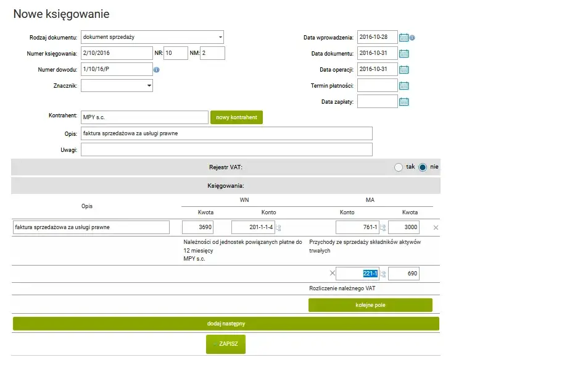This screenshot has height=365, width=588.
Task: Open account lookup beside 761-1 field
Action: [x=383, y=228]
